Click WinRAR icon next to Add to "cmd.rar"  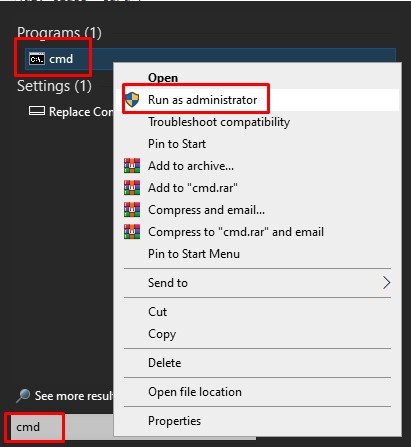point(132,188)
